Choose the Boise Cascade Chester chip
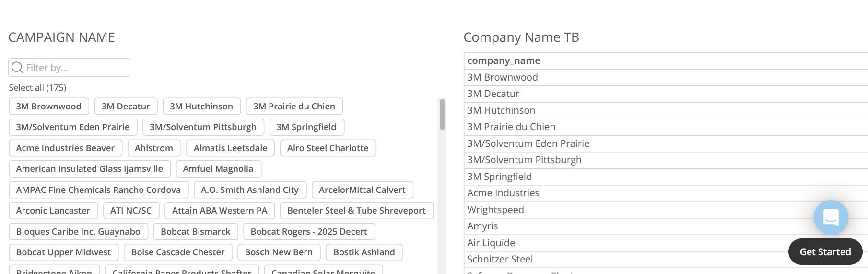Image resolution: width=868 pixels, height=274 pixels. [178, 252]
